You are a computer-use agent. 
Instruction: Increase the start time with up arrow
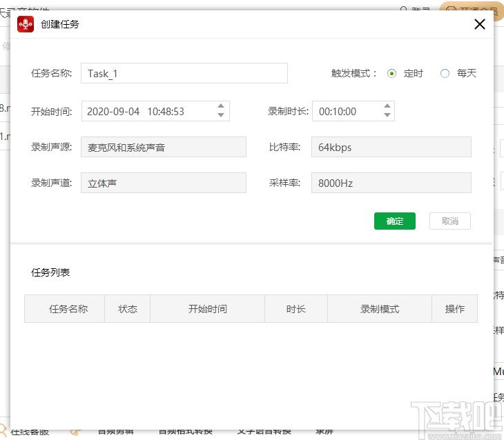point(221,106)
